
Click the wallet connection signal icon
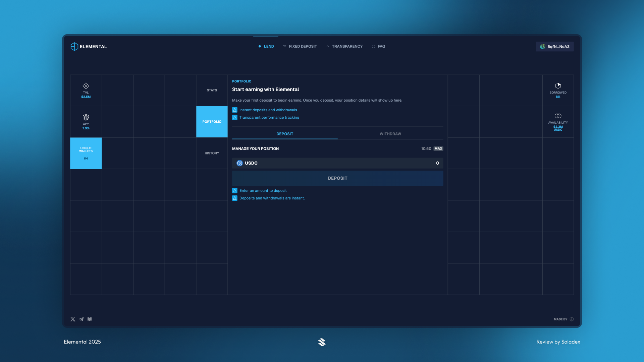pyautogui.click(x=543, y=47)
